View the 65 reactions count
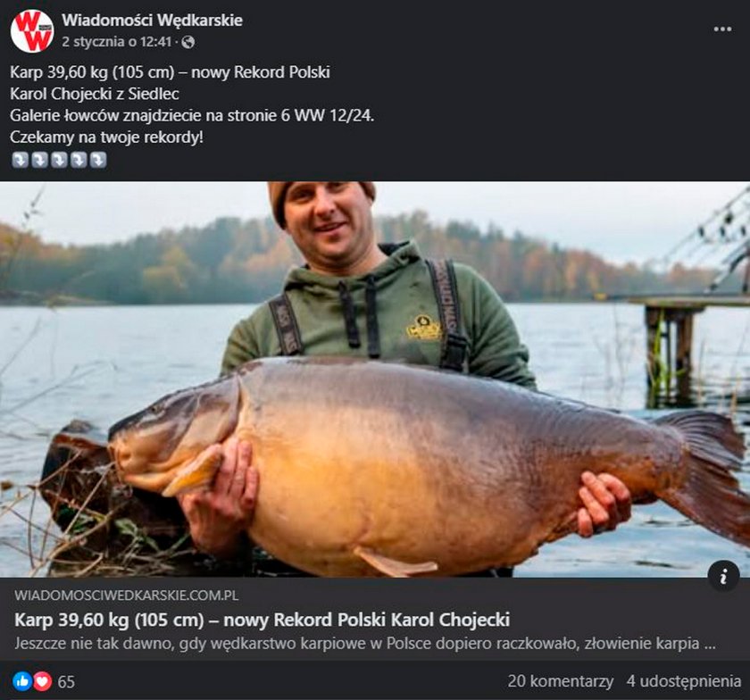This screenshot has height=700, width=750. [x=66, y=682]
